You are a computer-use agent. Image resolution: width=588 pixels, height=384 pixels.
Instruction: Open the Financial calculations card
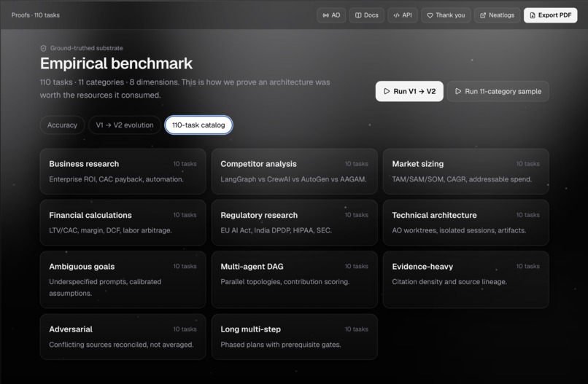point(123,222)
